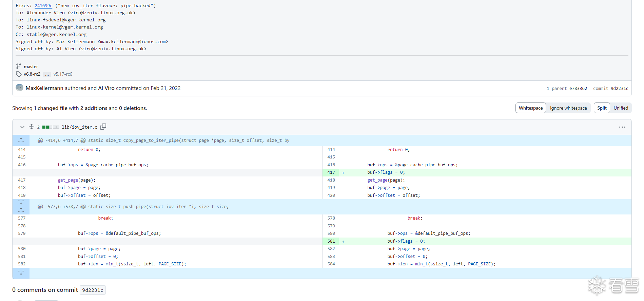Expand lines between hunks before push_pipe
This screenshot has height=301, width=644.
coord(21,206)
